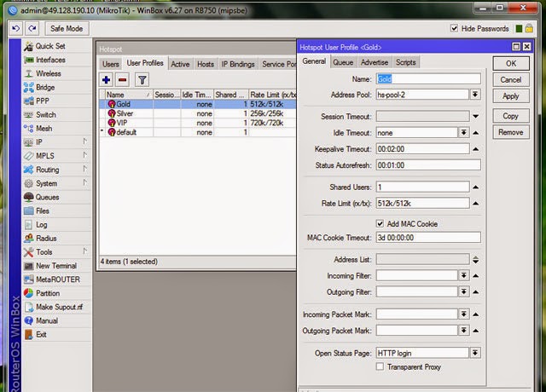Viewport: 546px width, 392px height.
Task: Enable Transparent Proxy checkbox
Action: (380, 366)
